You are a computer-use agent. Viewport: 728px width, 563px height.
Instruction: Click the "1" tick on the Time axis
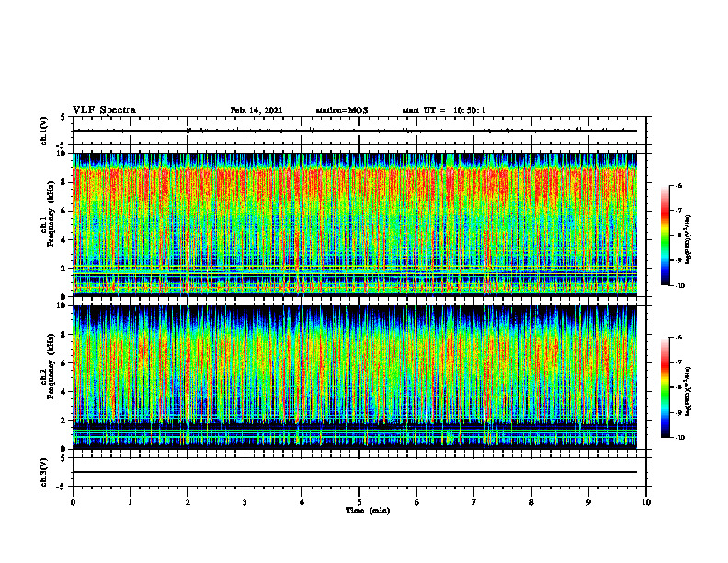(x=130, y=502)
